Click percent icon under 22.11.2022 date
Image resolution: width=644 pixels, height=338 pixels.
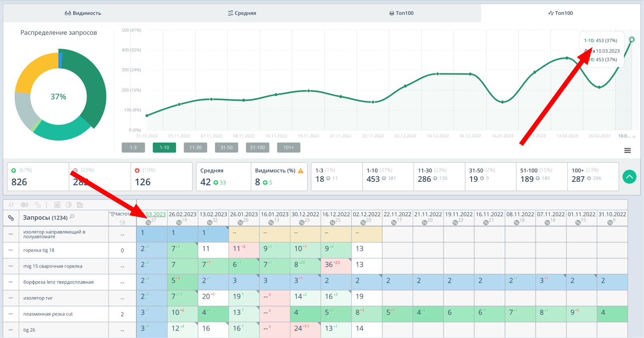(x=394, y=223)
